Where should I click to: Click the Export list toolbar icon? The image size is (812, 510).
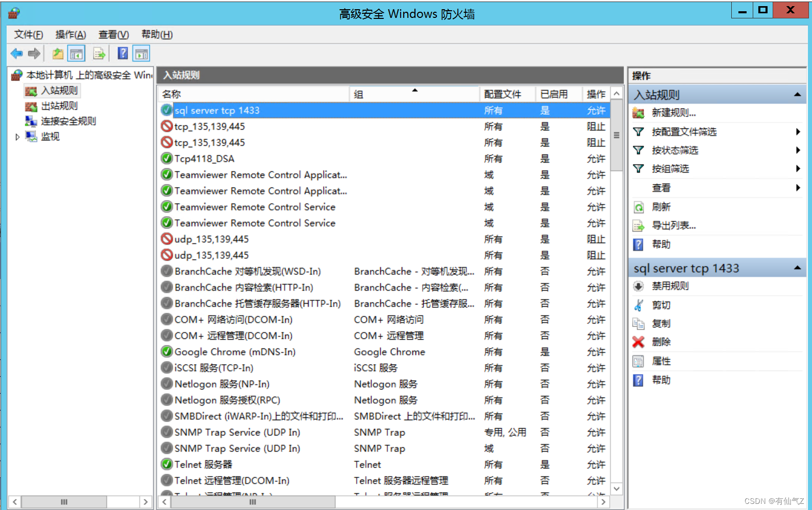pos(99,53)
